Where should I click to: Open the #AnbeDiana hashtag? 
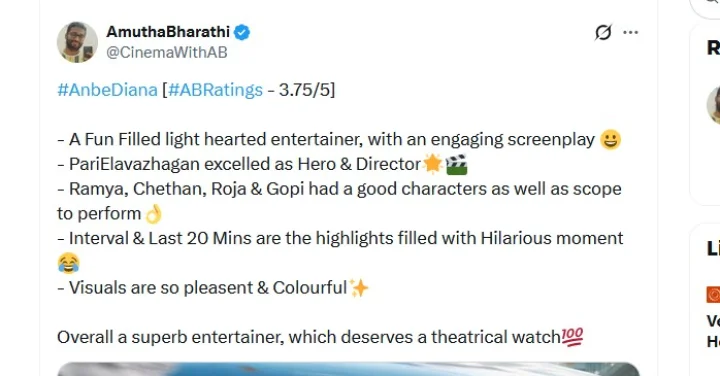(107, 90)
